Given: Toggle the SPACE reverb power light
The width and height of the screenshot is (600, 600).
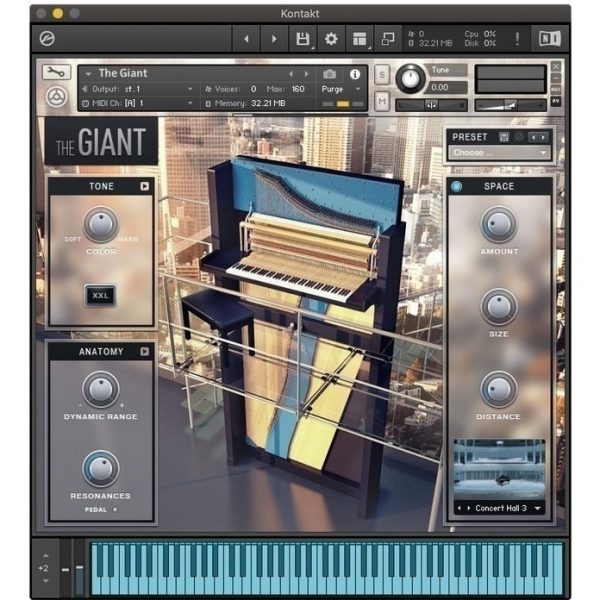Looking at the screenshot, I should pos(457,186).
